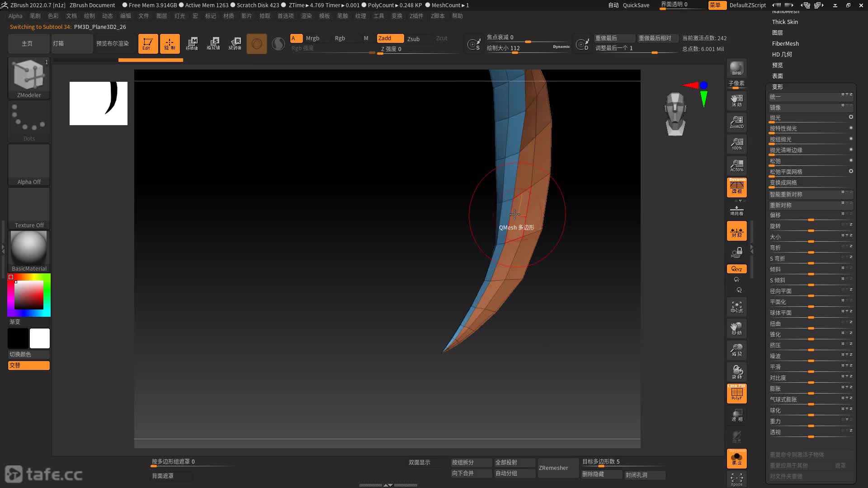This screenshot has width=868, height=488.
Task: Click the Edit mode button
Action: coord(148,44)
